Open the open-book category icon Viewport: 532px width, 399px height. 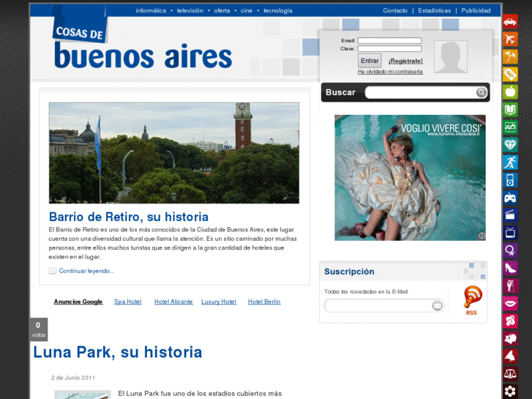(x=510, y=110)
